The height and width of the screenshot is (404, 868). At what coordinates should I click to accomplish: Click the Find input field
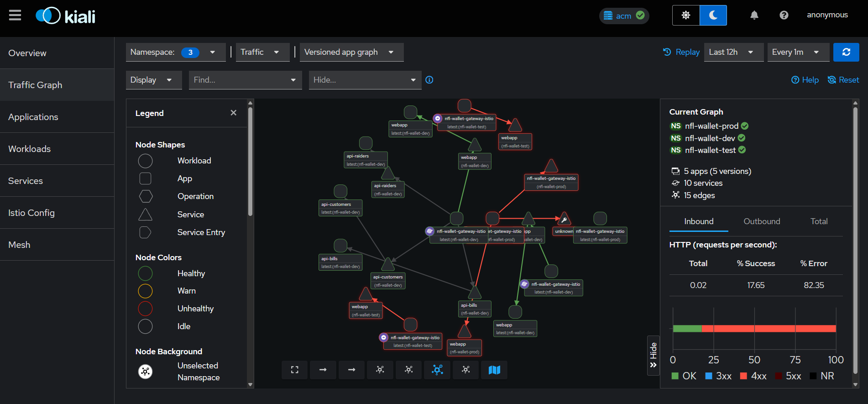(240, 80)
